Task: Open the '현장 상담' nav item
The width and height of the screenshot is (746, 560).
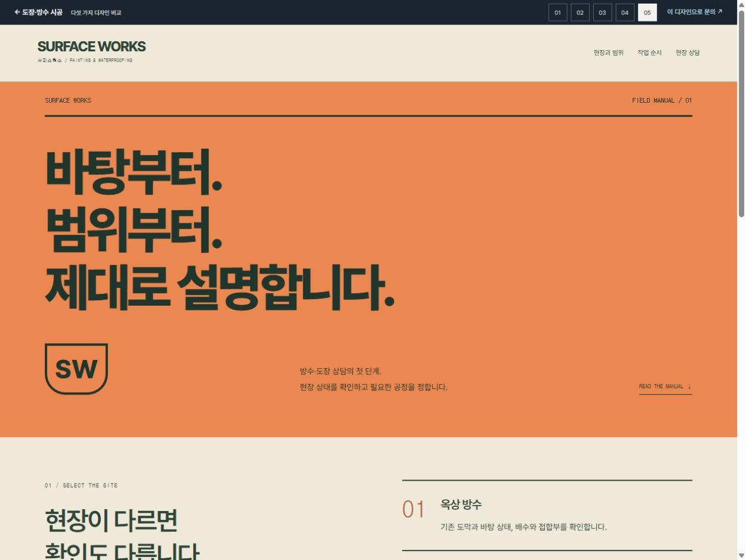Action: click(x=688, y=53)
